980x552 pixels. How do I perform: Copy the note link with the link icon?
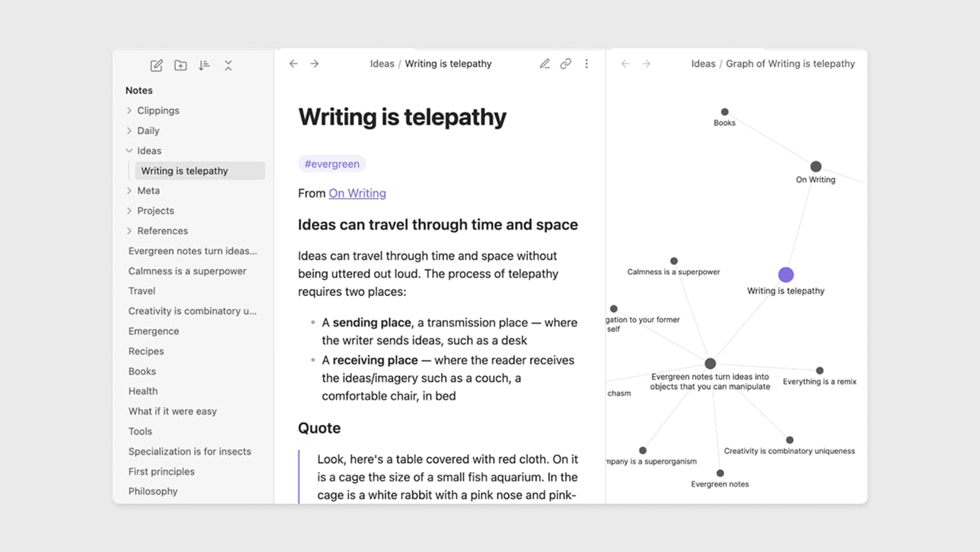pos(565,63)
